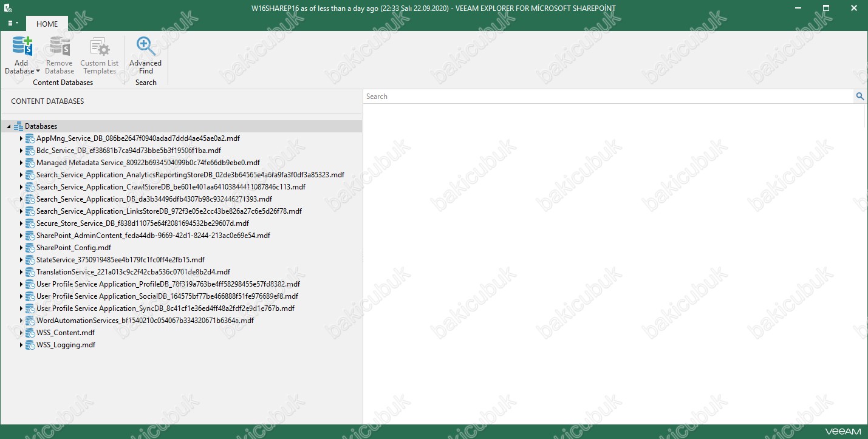The image size is (868, 439).
Task: Expand SharePoint_Config.mdf node
Action: point(21,248)
